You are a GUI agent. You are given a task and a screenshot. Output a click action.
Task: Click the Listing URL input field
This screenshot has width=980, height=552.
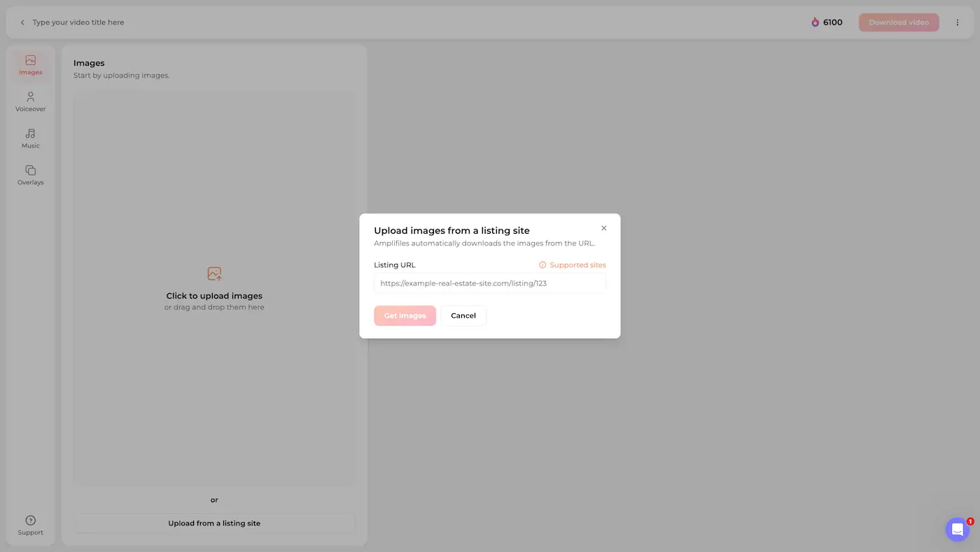(489, 283)
